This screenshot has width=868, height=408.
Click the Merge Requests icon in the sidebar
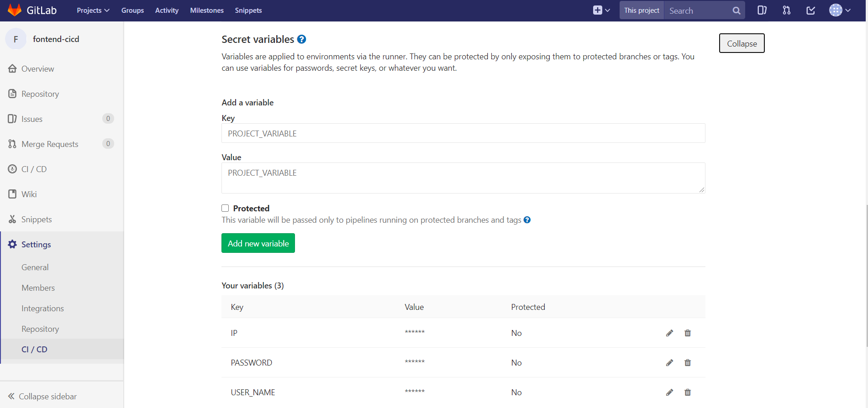[12, 144]
